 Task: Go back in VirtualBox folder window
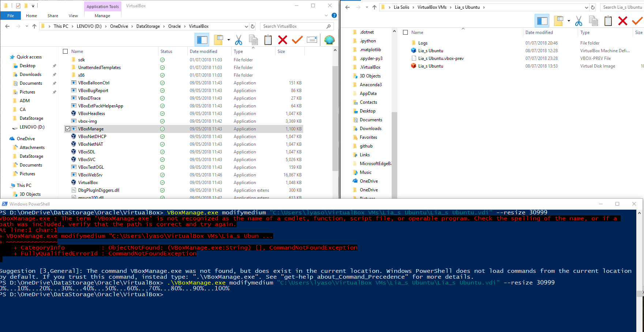click(x=8, y=26)
